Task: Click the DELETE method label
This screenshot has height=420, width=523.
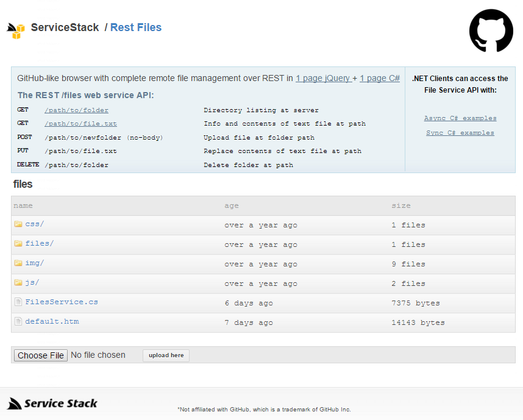Action: pyautogui.click(x=28, y=165)
